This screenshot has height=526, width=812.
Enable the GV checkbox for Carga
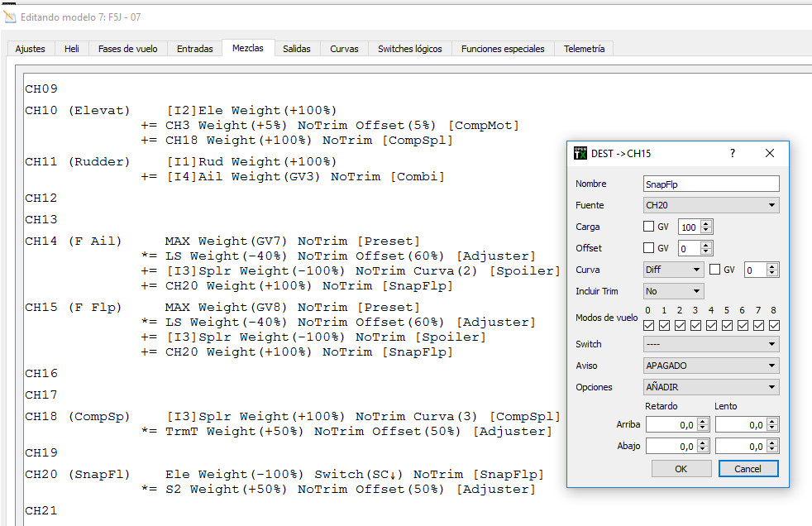coord(650,227)
